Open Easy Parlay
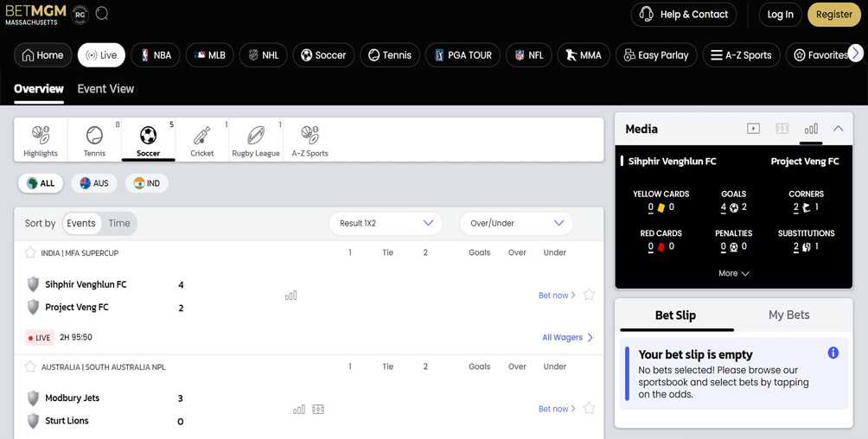This screenshot has width=868, height=439. pos(656,54)
